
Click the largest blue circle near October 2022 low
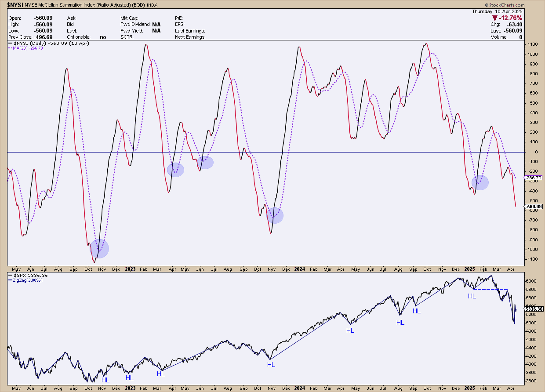(99, 249)
